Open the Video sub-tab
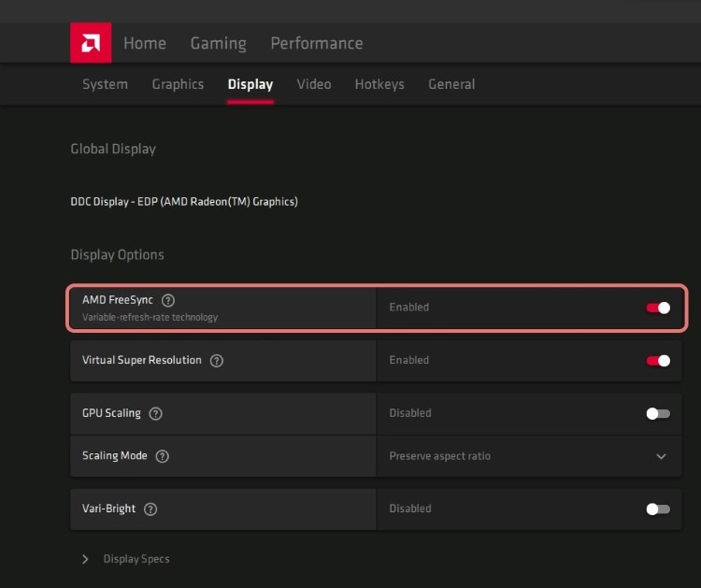This screenshot has width=701, height=588. click(314, 84)
